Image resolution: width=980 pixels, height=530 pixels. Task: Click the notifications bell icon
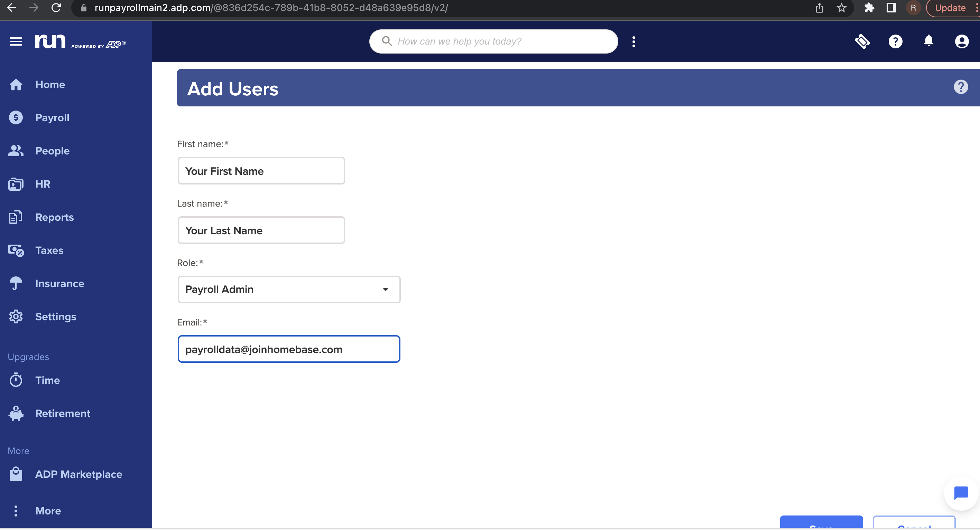(x=928, y=41)
